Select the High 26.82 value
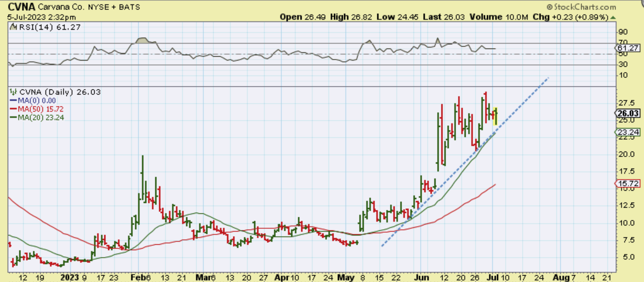 pos(351,17)
